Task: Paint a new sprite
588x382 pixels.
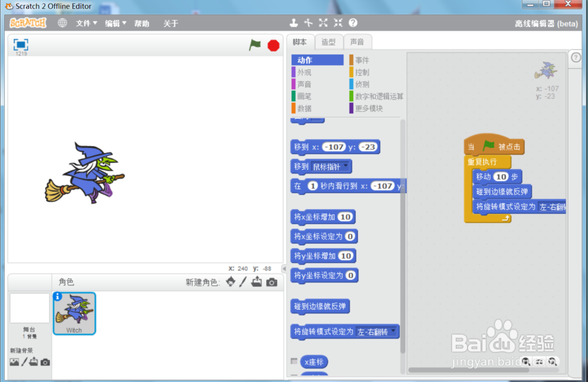Action: pos(243,281)
